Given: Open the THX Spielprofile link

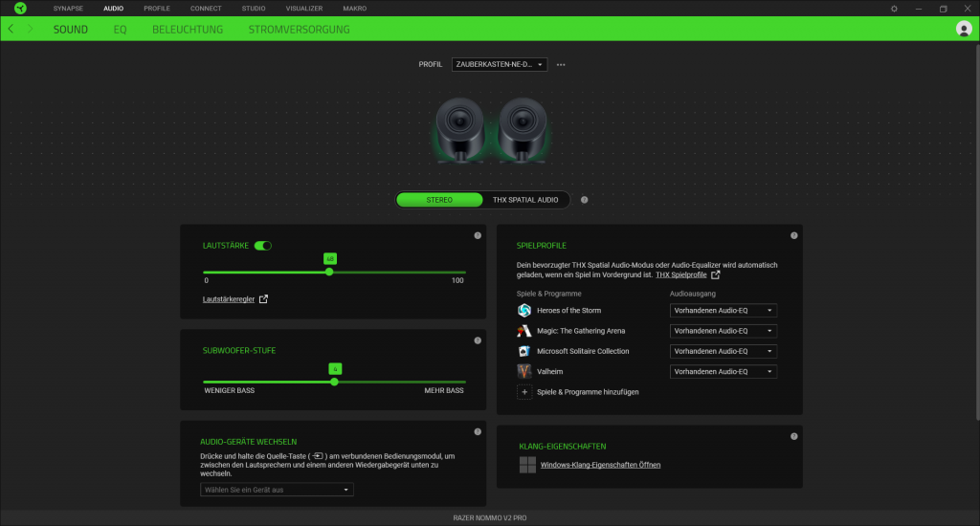Looking at the screenshot, I should 681,274.
